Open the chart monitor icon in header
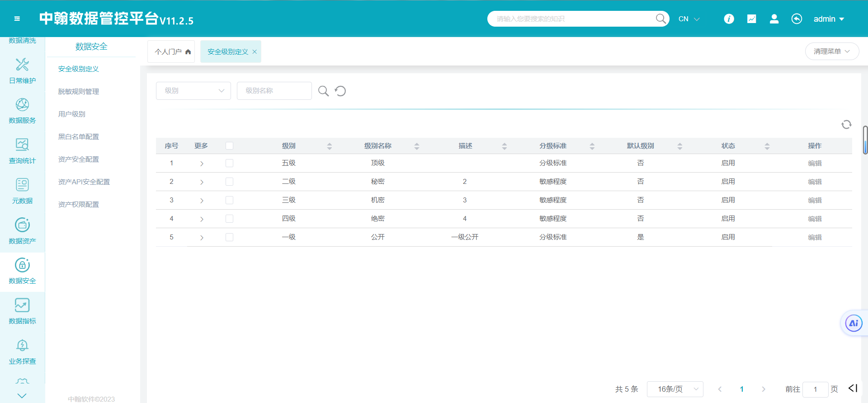This screenshot has height=403, width=868. 751,19
